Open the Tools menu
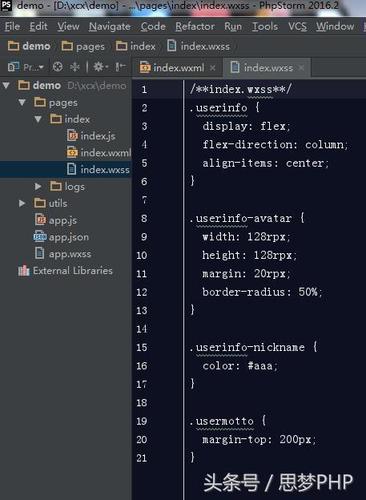Image resolution: width=366 pixels, height=500 pixels. (265, 26)
